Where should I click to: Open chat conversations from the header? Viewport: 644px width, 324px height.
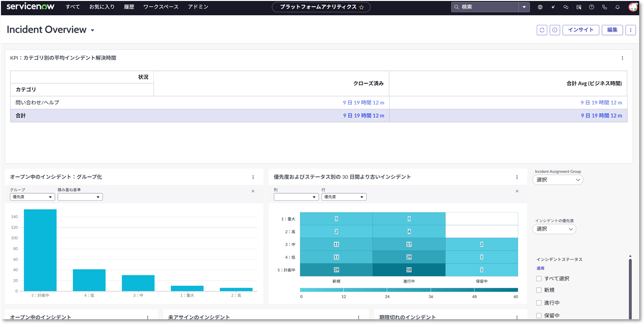coord(565,7)
